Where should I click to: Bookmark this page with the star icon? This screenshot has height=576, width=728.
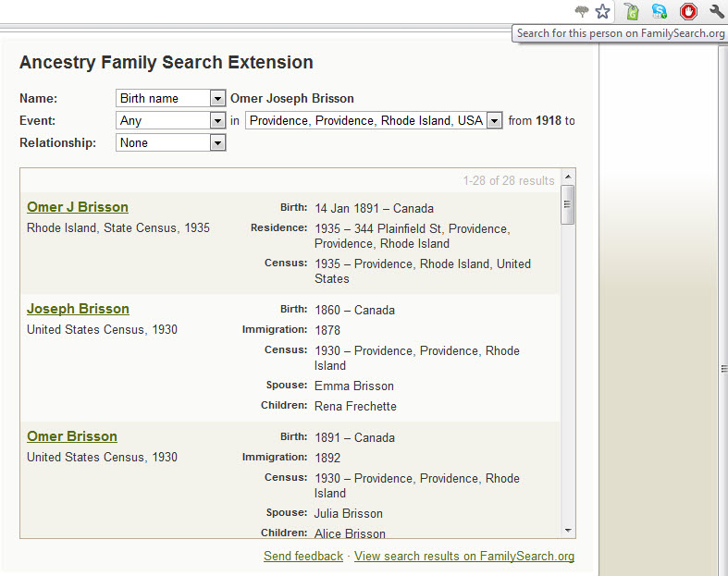[602, 11]
